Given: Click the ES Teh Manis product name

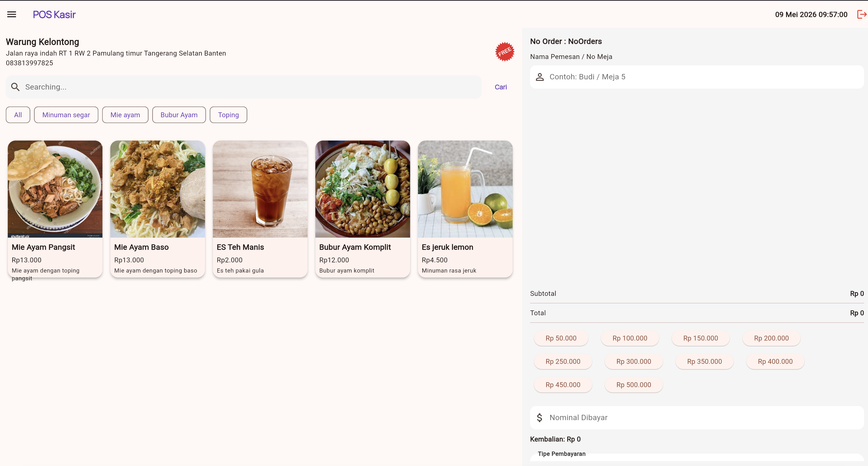Looking at the screenshot, I should [x=240, y=247].
